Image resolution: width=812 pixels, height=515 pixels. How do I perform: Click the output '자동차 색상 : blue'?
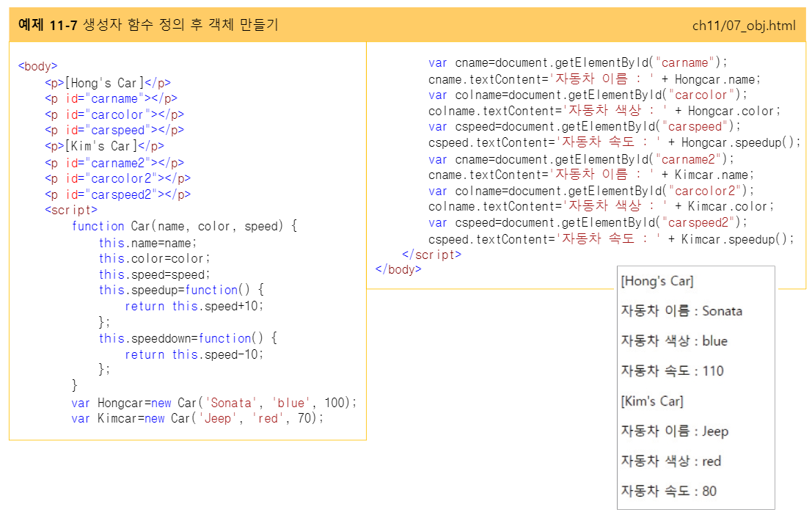[674, 341]
